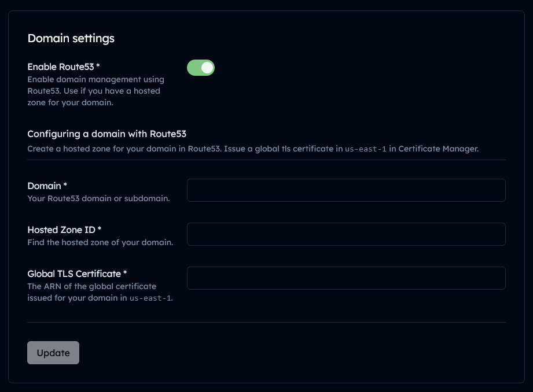Click the Configuring a domain heading

tap(107, 134)
